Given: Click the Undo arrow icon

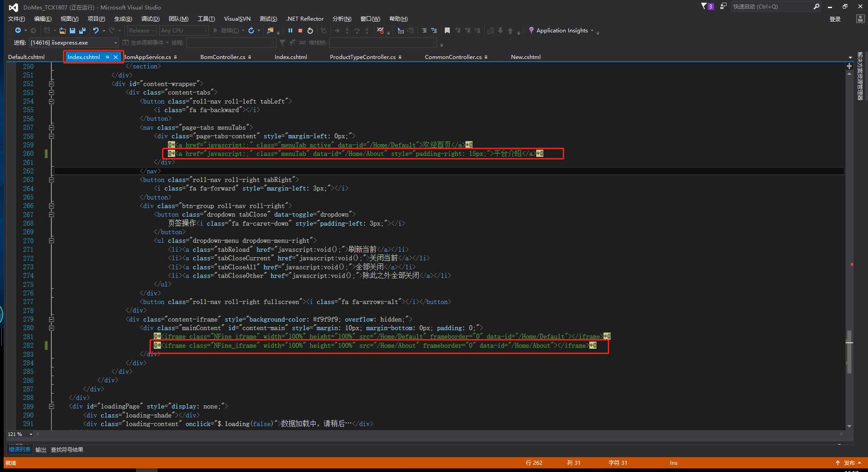Looking at the screenshot, I should 95,30.
